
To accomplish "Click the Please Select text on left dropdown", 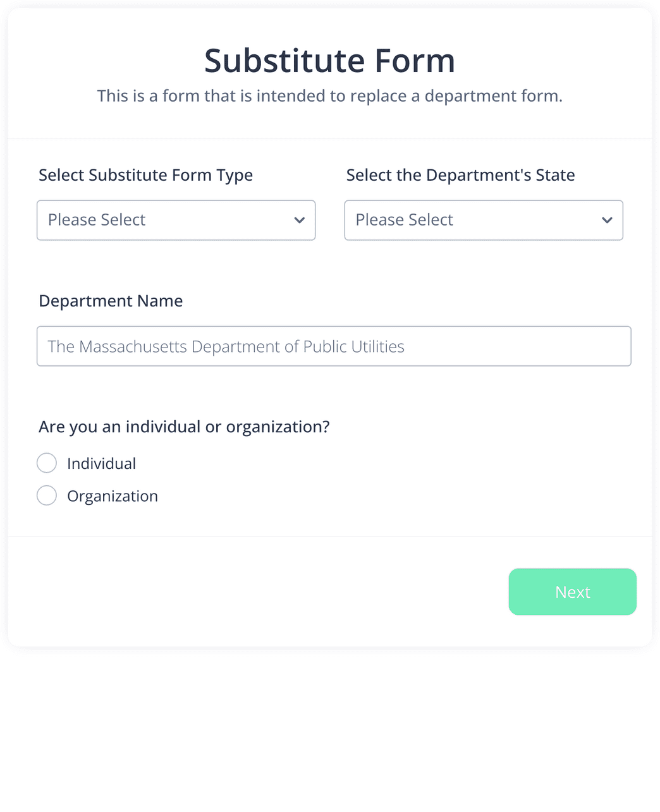I will click(x=96, y=220).
